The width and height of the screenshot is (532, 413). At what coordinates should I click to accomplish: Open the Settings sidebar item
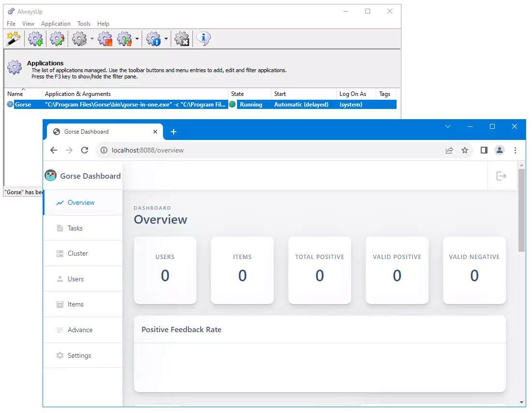(x=83, y=355)
